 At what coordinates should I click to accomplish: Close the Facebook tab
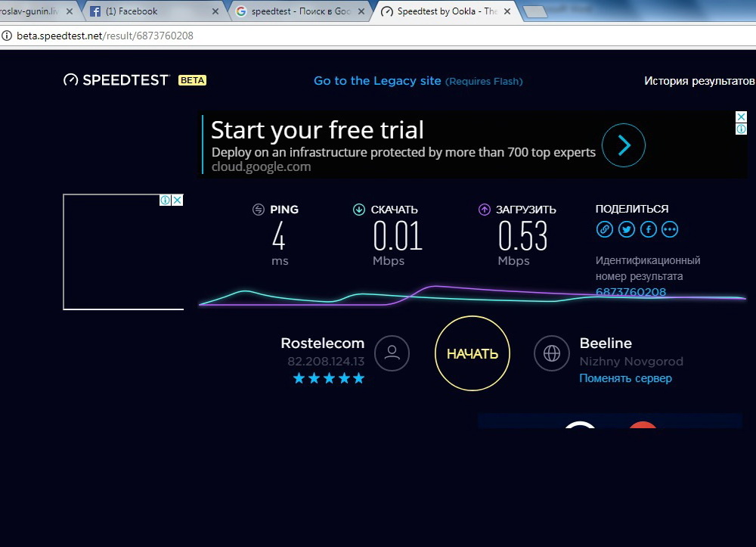pyautogui.click(x=215, y=11)
